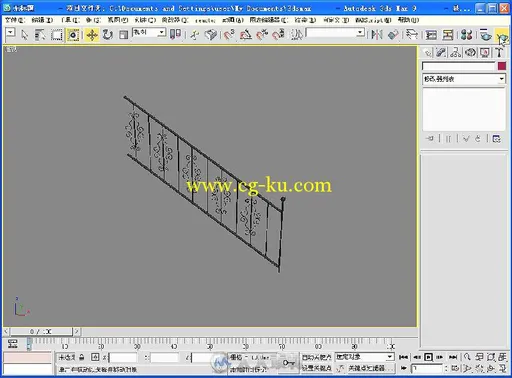Screen dimensions: 512x378
Task: Choose the Rectangular Selection Region tool
Action: pyautogui.click(x=57, y=35)
